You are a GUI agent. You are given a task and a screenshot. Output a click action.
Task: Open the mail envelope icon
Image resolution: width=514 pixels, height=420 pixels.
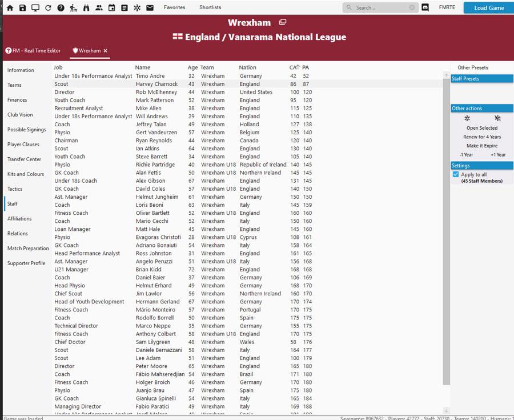[150, 7]
